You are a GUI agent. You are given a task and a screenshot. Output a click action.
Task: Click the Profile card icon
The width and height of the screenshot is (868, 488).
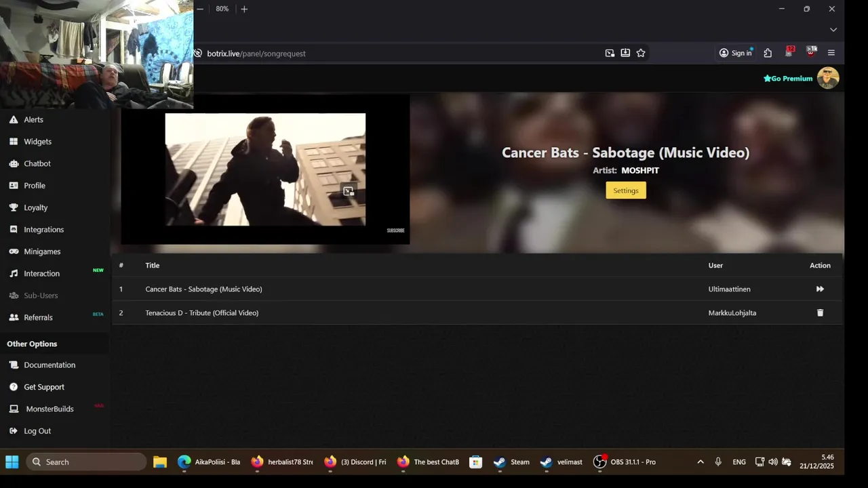click(14, 186)
